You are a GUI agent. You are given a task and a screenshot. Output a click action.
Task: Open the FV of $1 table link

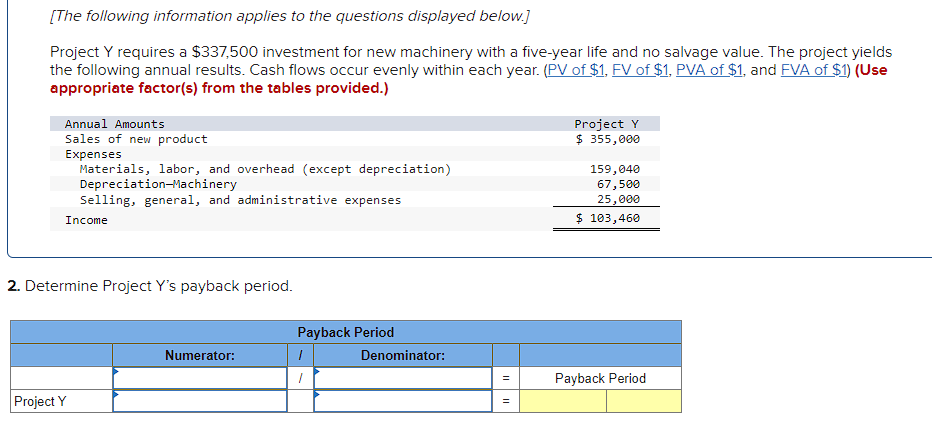[641, 70]
